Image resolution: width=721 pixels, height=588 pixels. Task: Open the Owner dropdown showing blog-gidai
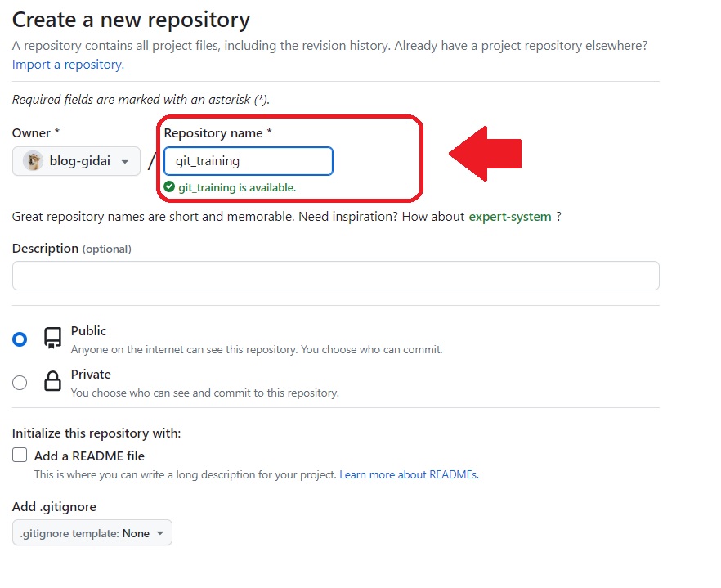coord(77,161)
